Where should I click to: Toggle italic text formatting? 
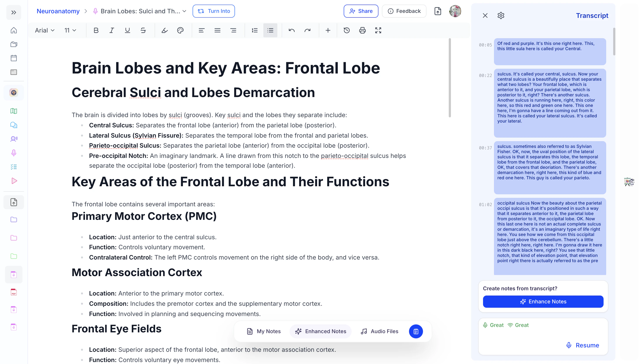pyautogui.click(x=112, y=30)
